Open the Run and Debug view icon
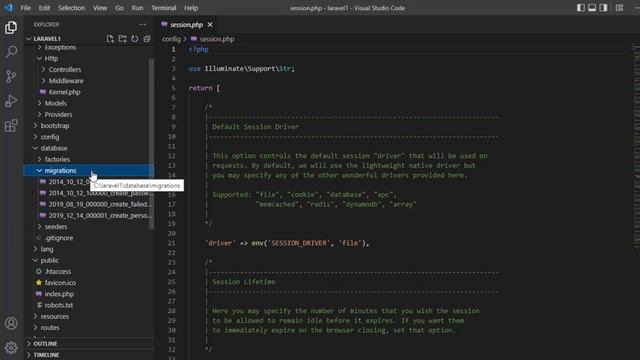Viewport: 640px width, 360px height. [x=11, y=101]
